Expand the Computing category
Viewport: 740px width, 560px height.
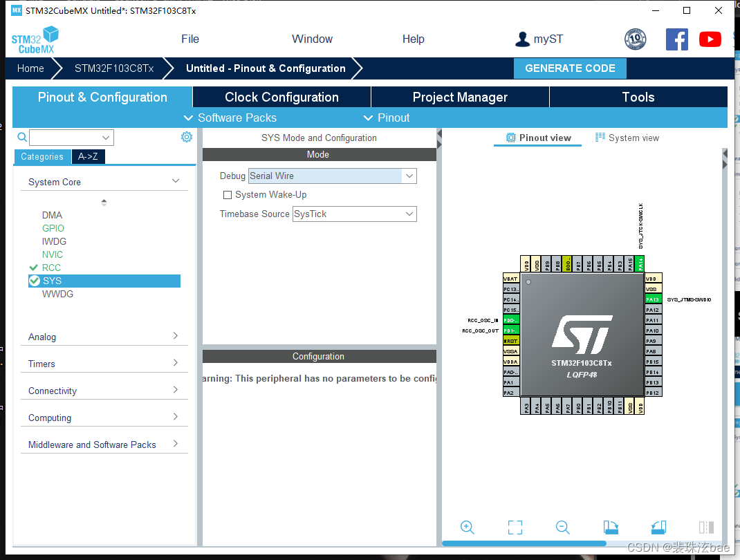176,417
